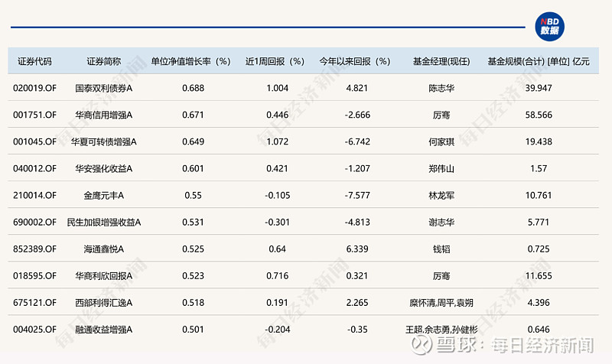Click fund size value 1.57
Screen dimensions: 612x364
[x=539, y=168]
